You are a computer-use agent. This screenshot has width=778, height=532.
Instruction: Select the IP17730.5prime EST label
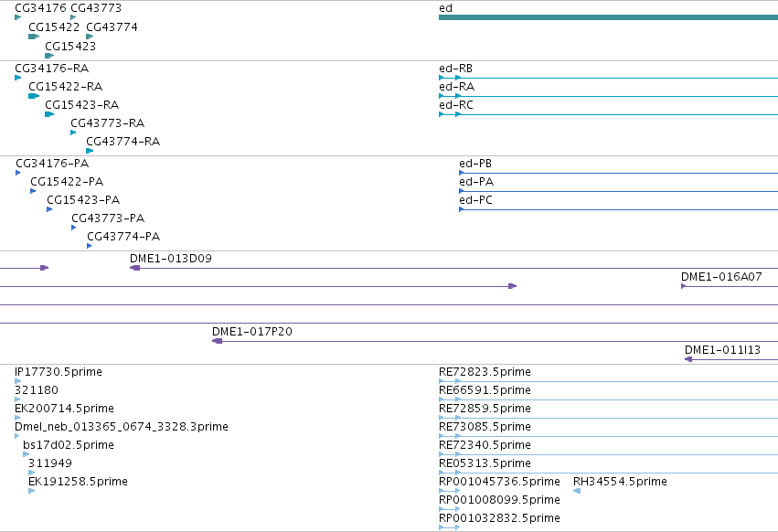[x=59, y=372]
